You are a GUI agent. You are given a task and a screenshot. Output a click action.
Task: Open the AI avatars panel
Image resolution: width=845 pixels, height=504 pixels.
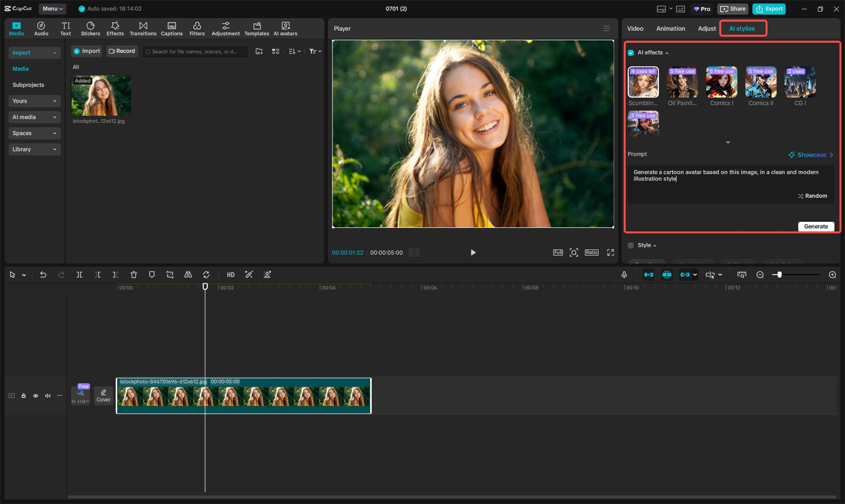[285, 29]
